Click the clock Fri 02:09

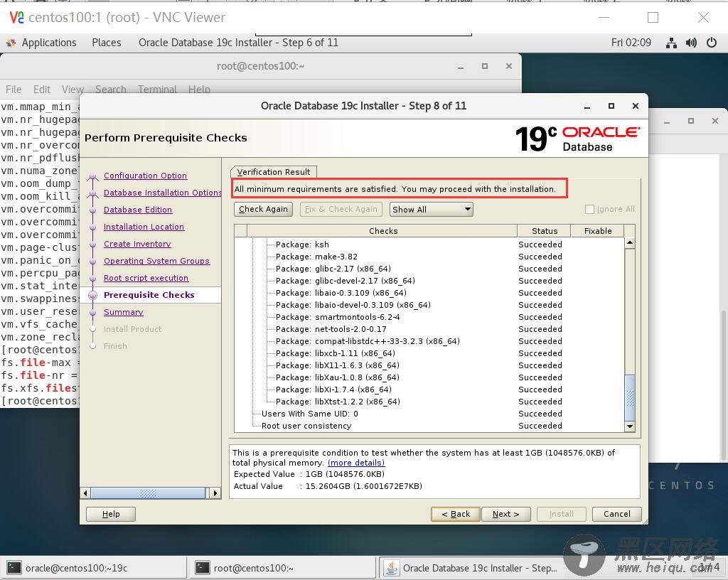click(631, 43)
